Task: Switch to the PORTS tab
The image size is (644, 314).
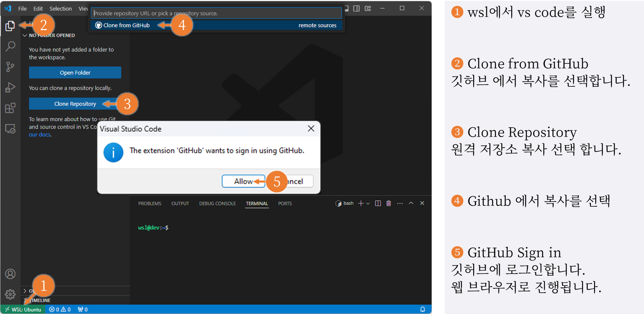Action: pos(285,204)
